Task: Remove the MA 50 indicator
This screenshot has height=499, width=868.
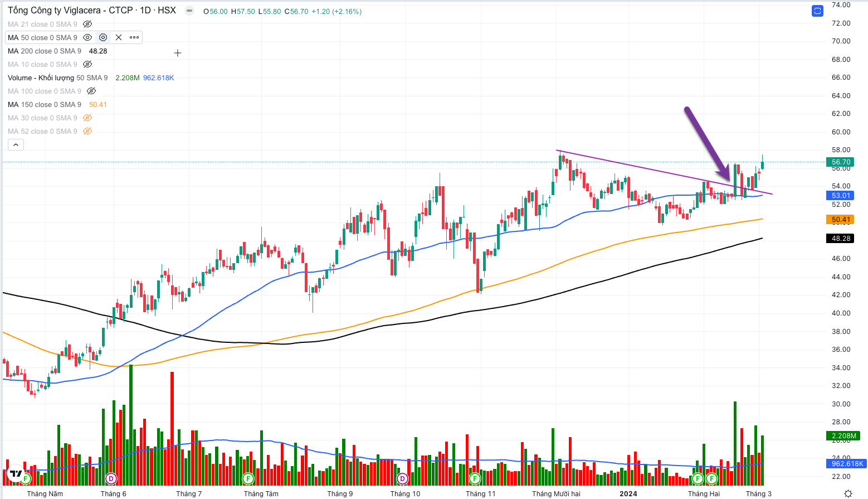Action: pos(119,37)
